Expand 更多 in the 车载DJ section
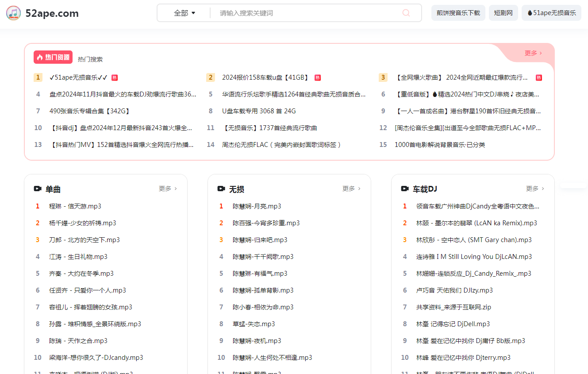588x374 pixels. pyautogui.click(x=535, y=189)
